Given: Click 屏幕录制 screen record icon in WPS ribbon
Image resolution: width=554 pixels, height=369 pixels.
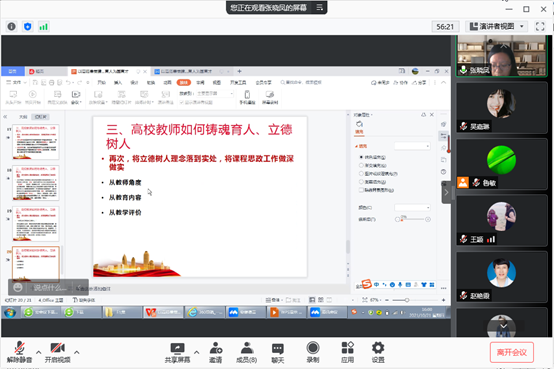Looking at the screenshot, I should tap(270, 97).
